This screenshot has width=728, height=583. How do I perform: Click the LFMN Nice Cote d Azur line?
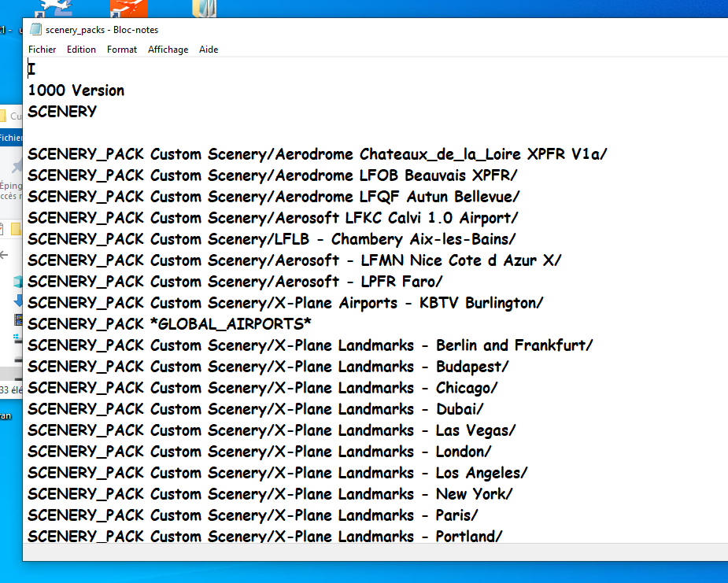294,260
